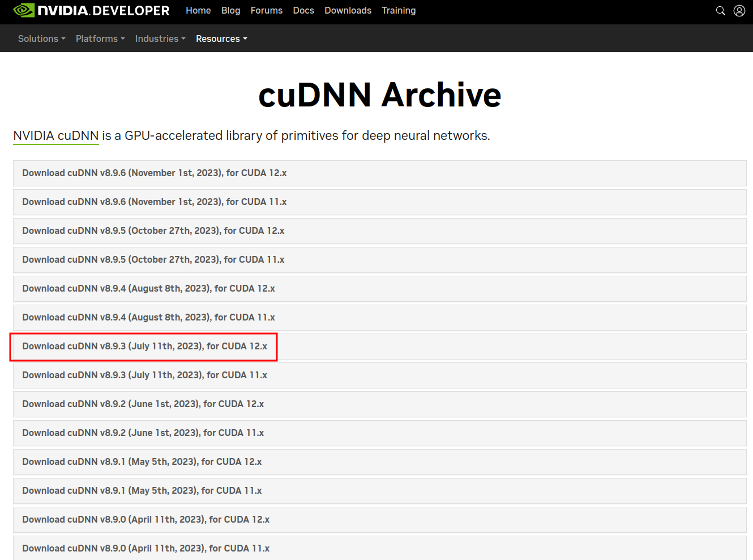Image resolution: width=753 pixels, height=560 pixels.
Task: Download cuDNN v8.9.3 for CUDA 12.x
Action: pos(144,346)
